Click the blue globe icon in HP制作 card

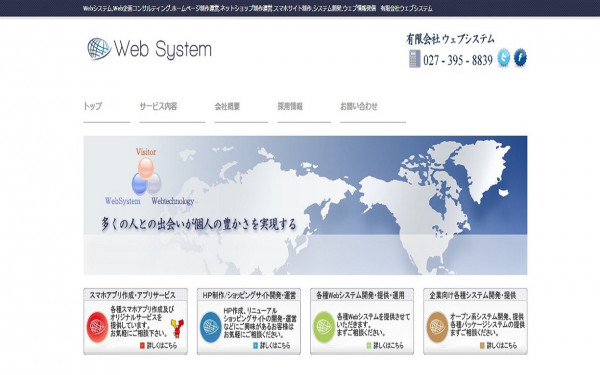210,327
